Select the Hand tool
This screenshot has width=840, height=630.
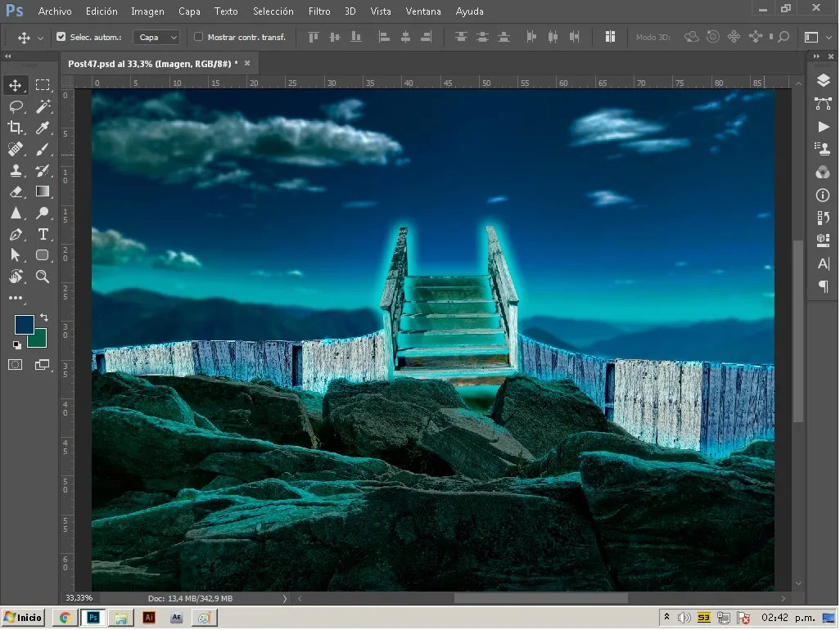pyautogui.click(x=16, y=277)
